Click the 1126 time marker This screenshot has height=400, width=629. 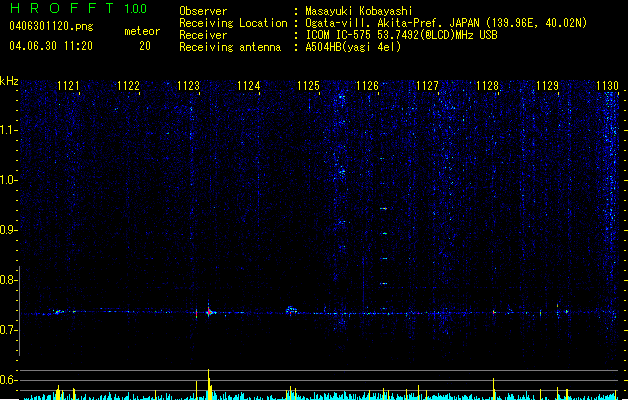click(x=367, y=86)
